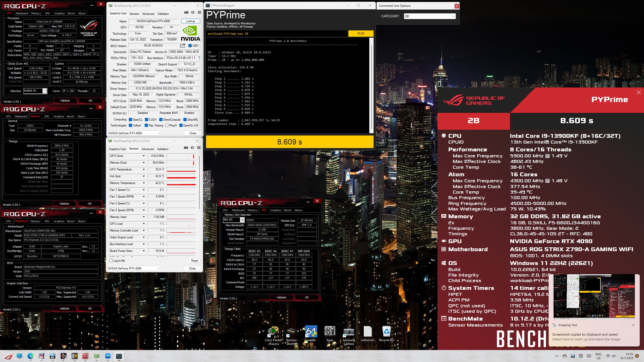
Task: Open the About tab in CPU-Z Memory window
Action: 81,116
